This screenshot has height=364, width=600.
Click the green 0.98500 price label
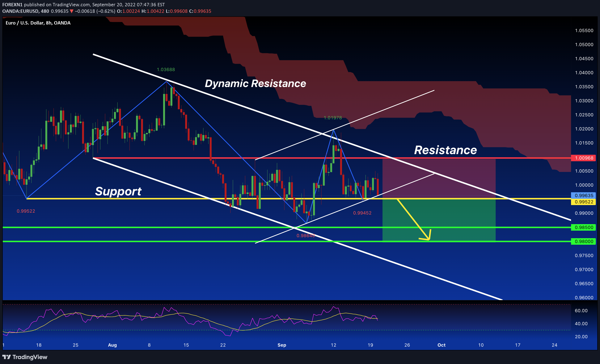pyautogui.click(x=583, y=227)
